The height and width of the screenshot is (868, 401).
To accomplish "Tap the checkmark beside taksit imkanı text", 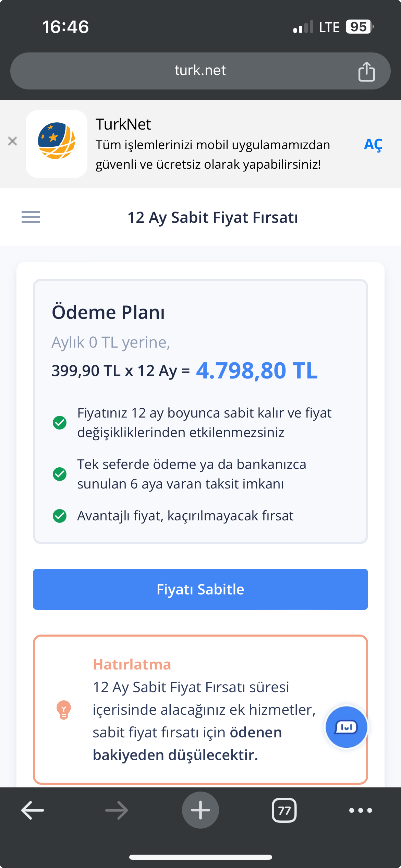I will click(x=60, y=474).
